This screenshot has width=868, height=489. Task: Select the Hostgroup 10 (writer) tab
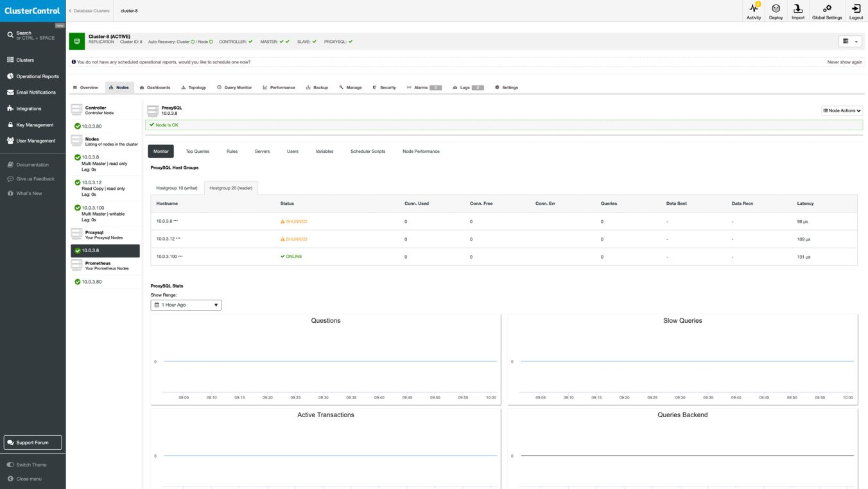pyautogui.click(x=177, y=187)
